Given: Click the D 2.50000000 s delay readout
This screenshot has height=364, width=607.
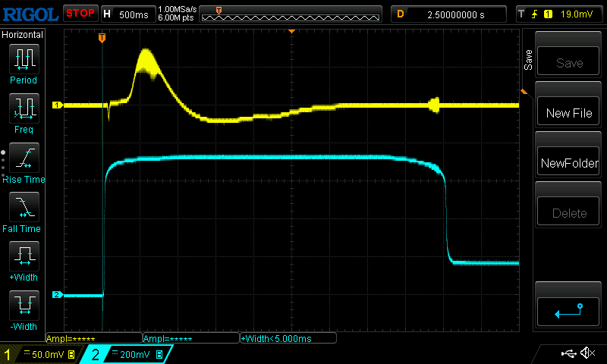Looking at the screenshot, I should (x=448, y=14).
